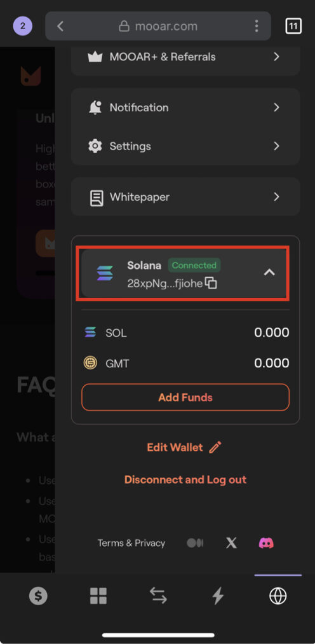Screen dimensions: 315x644
Task: Open the Notification chevron arrow
Action: pos(276,107)
